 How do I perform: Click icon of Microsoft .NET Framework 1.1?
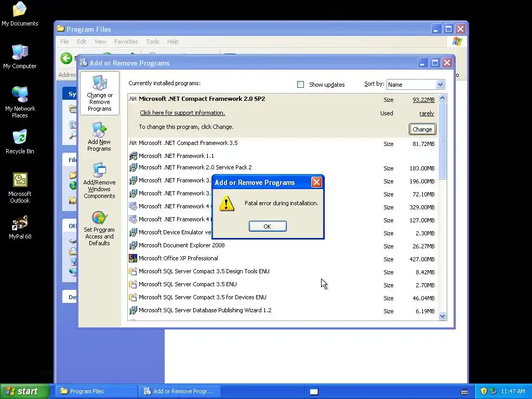click(x=132, y=156)
